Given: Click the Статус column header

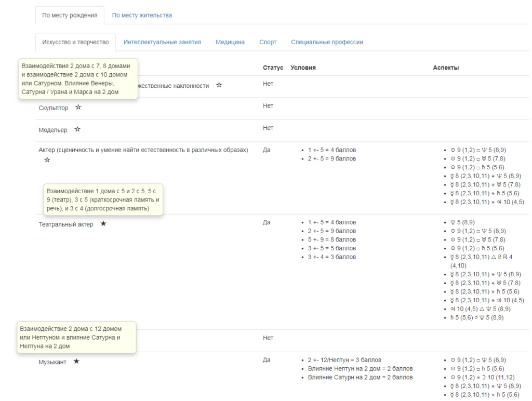Looking at the screenshot, I should click(x=273, y=68).
